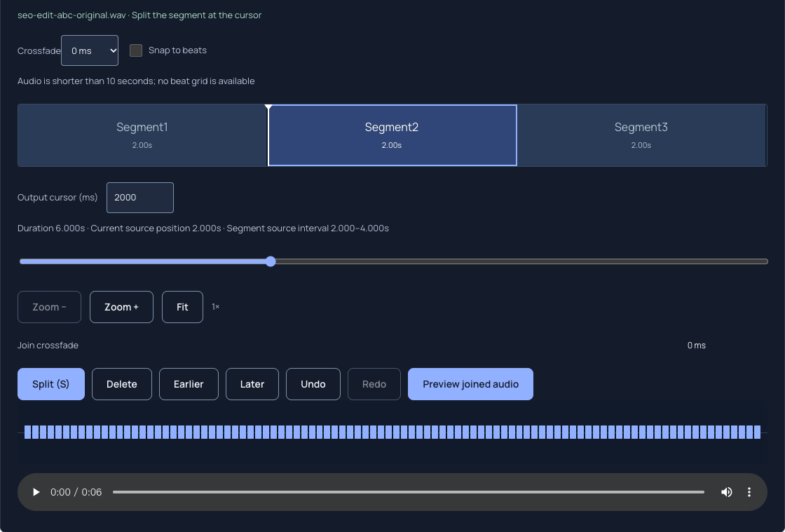
Task: Enable the Snap to beats checkbox
Action: [136, 50]
